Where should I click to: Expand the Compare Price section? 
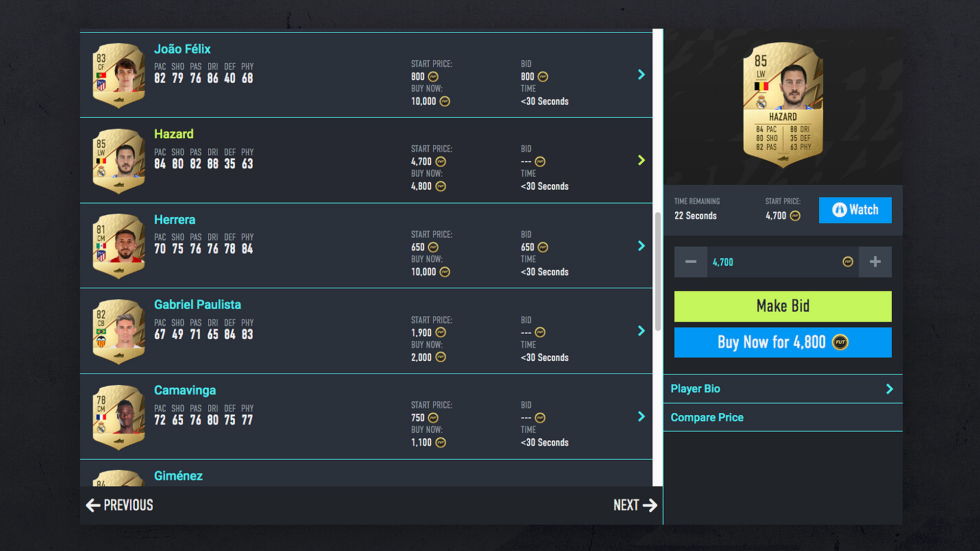[x=782, y=417]
